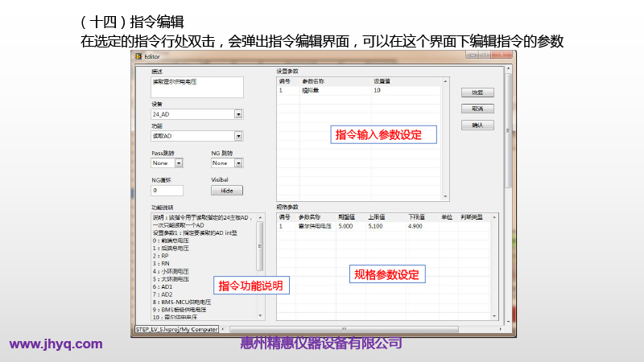The image size is (644, 362).
Task: Open the www.jhyq.com link
Action: coord(56,344)
